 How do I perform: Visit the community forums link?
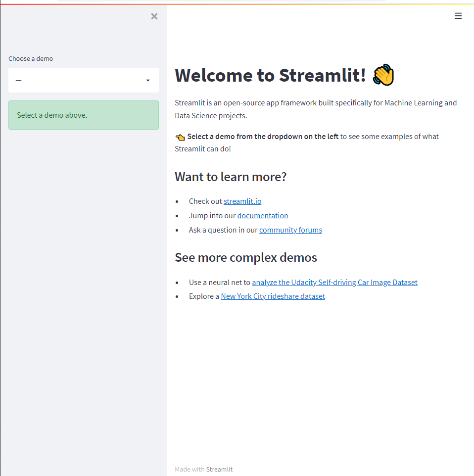(290, 230)
